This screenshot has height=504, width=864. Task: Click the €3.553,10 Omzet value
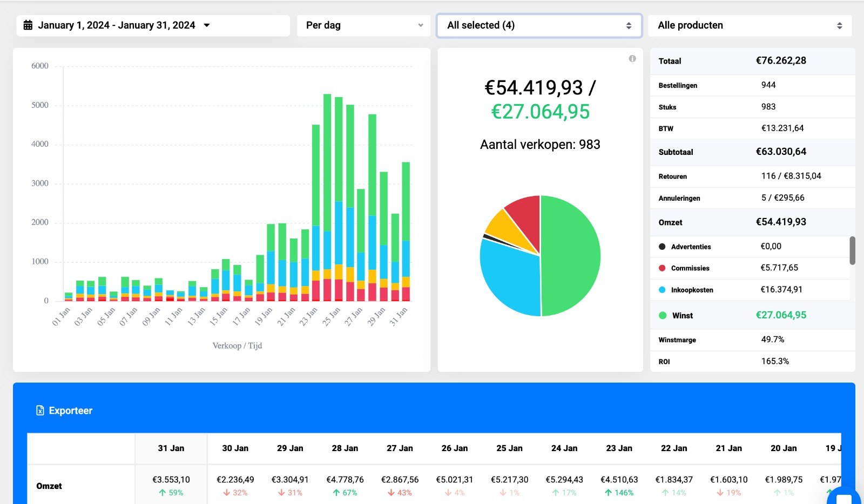coord(171,480)
